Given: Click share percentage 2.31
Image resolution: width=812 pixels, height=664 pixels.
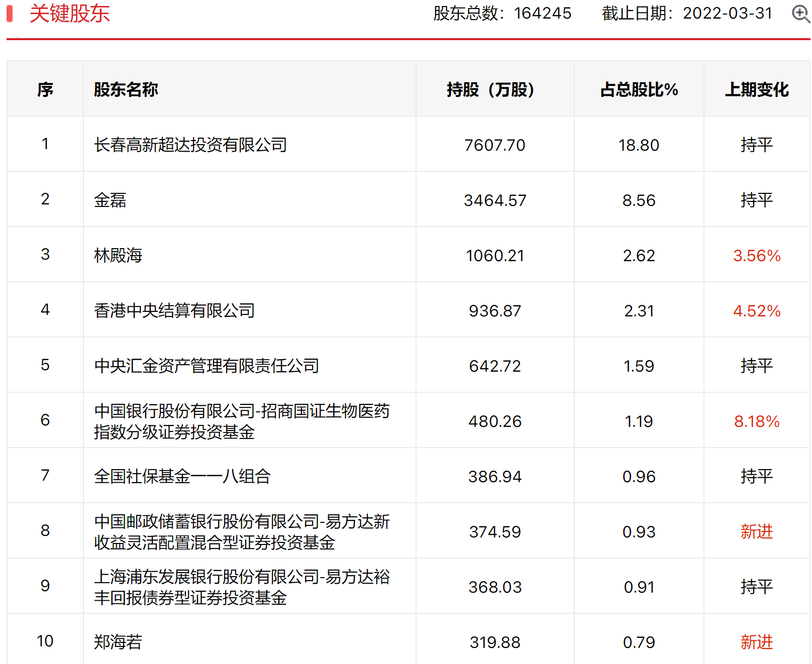Looking at the screenshot, I should pos(639,311).
